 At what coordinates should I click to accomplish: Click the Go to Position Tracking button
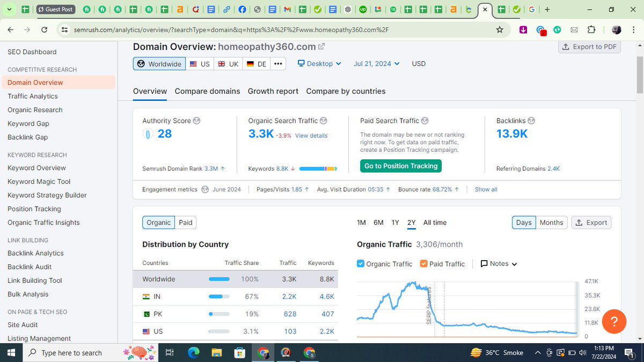(x=401, y=166)
